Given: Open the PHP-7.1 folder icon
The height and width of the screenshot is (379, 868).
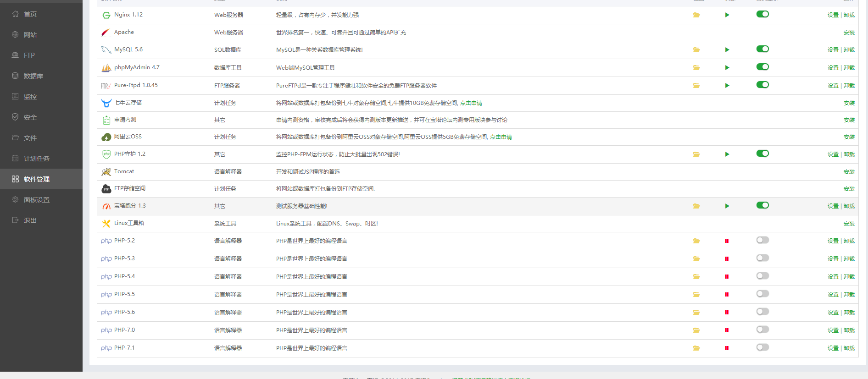Looking at the screenshot, I should [x=696, y=348].
